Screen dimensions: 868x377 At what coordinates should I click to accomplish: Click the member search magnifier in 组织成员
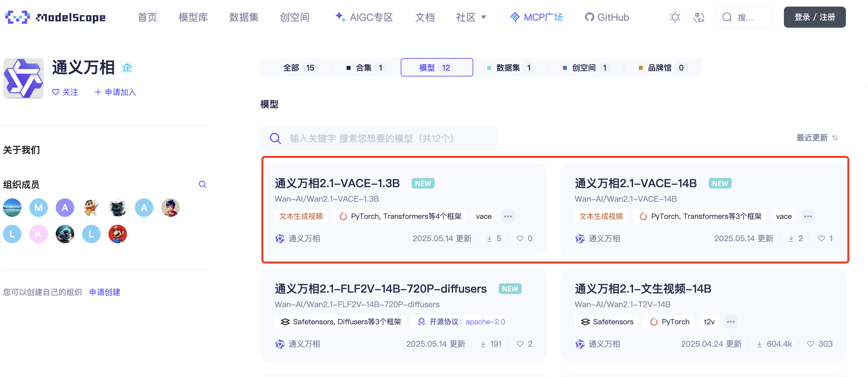click(x=202, y=184)
